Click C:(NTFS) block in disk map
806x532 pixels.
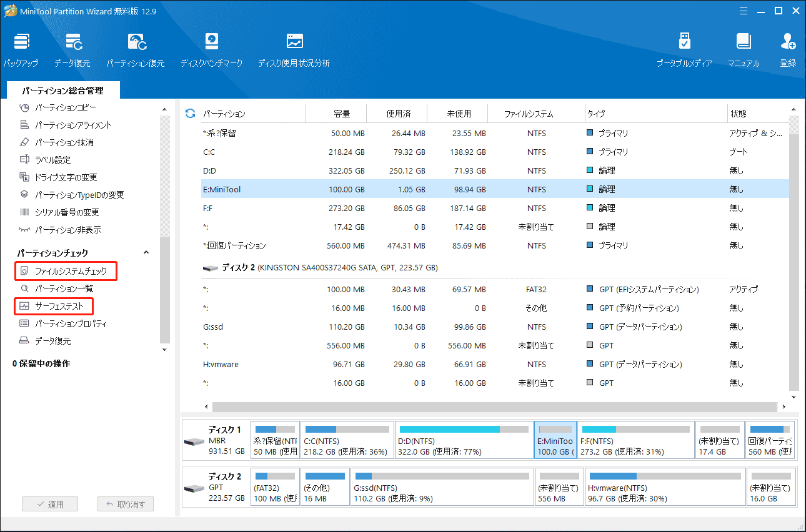pos(347,440)
